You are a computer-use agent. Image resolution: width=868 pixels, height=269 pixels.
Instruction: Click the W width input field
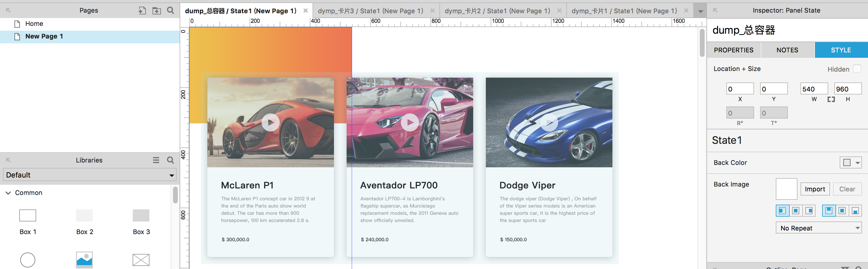click(814, 89)
